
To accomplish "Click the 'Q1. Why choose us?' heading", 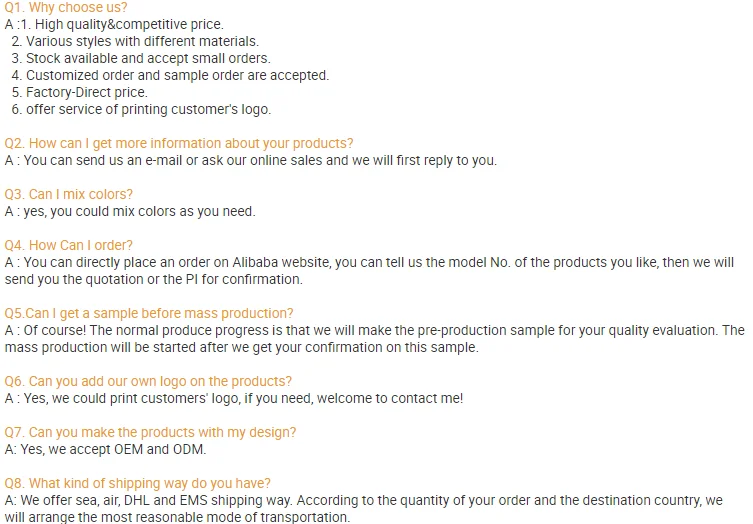I will coord(66,7).
